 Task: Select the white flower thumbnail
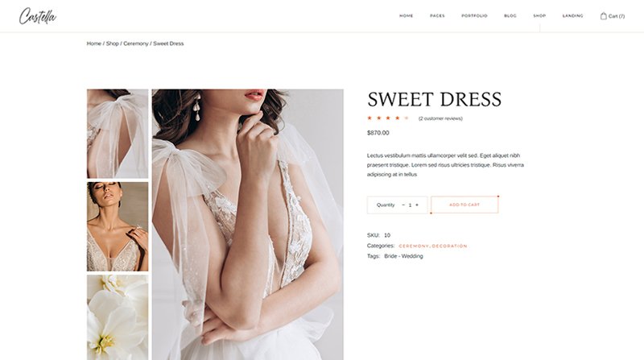coord(118,317)
